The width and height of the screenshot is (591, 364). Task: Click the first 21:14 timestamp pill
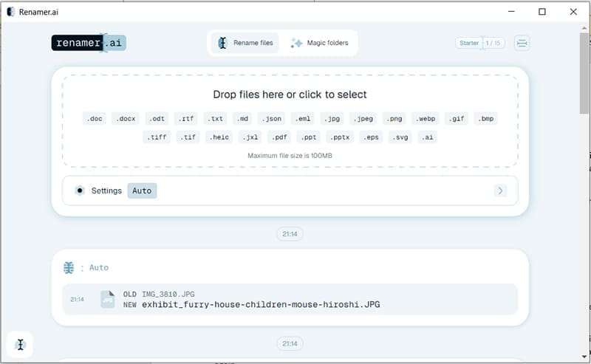[290, 234]
